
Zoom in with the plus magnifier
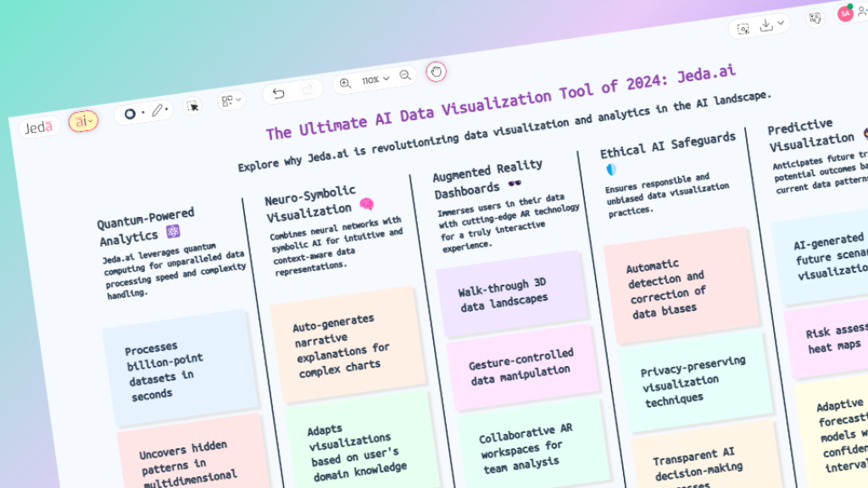345,83
